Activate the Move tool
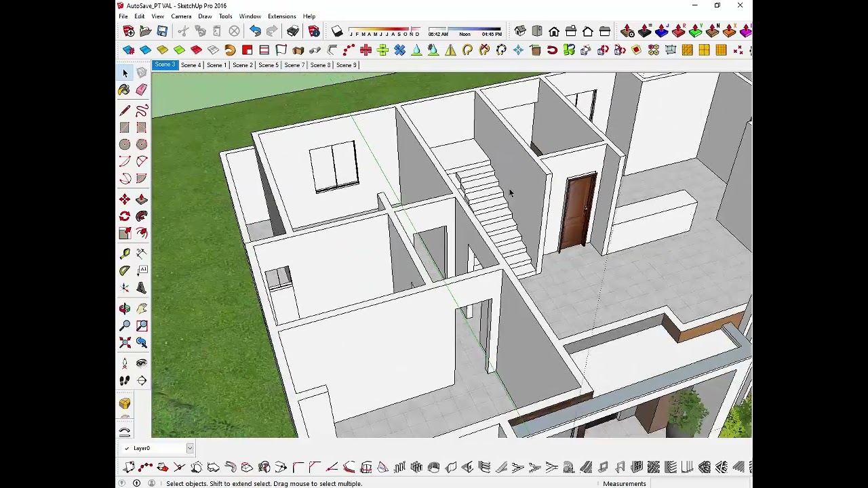 point(125,199)
